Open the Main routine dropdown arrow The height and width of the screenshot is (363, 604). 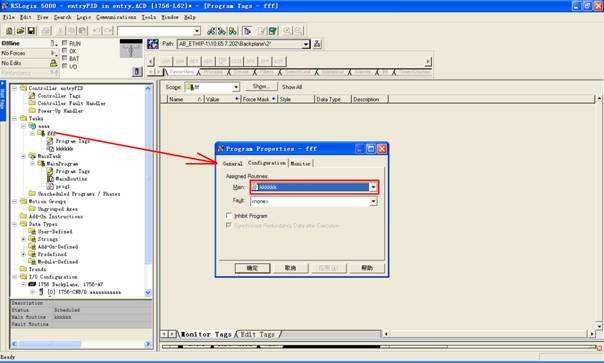pyautogui.click(x=373, y=187)
